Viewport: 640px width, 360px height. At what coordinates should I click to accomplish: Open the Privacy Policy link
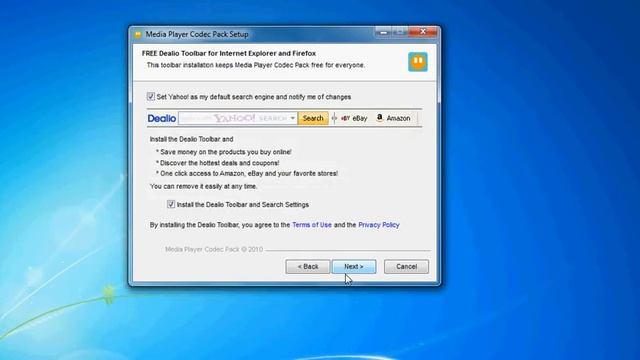379,225
